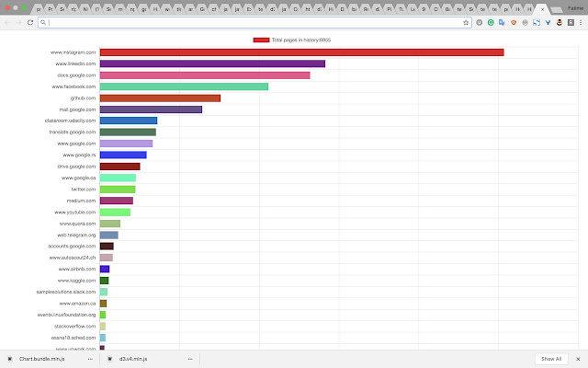Open the Chrome three-dot menu
This screenshot has width=588, height=368.
[x=581, y=22]
